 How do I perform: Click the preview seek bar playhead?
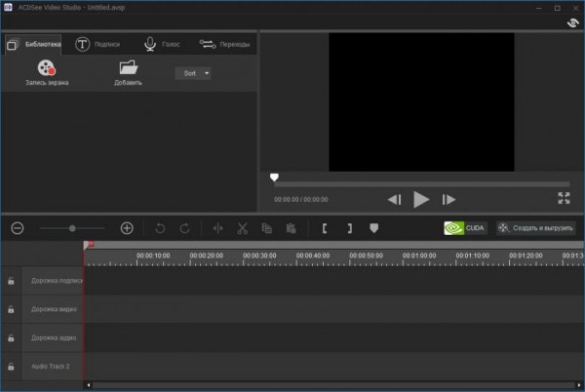pos(274,177)
